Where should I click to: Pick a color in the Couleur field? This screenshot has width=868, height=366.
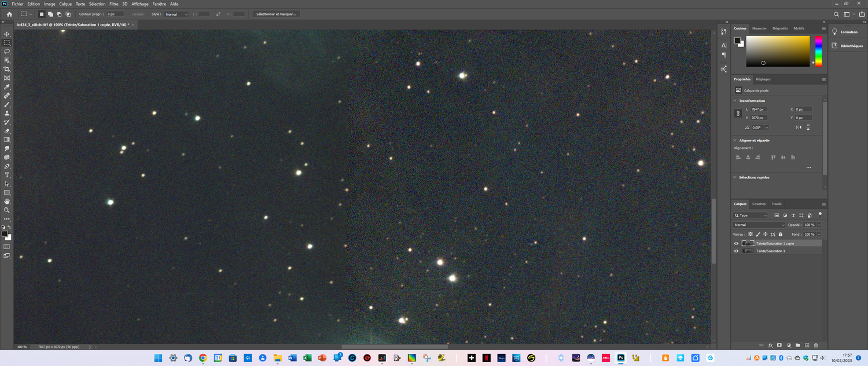[x=778, y=51]
